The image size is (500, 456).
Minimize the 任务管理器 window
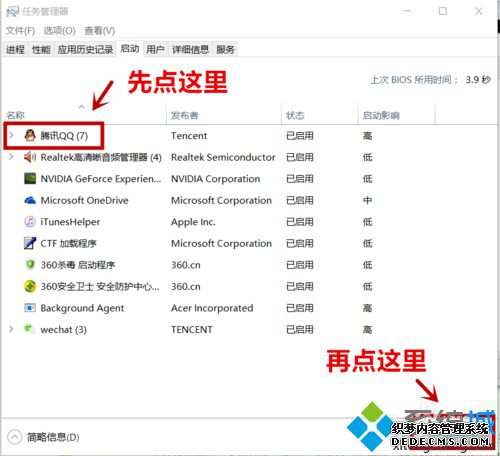click(407, 11)
